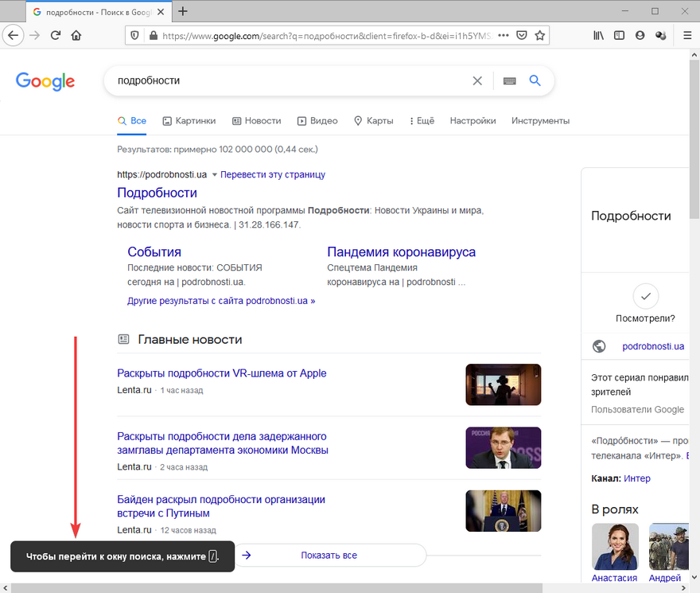Click the VR-шлем news thumbnail

(x=503, y=384)
